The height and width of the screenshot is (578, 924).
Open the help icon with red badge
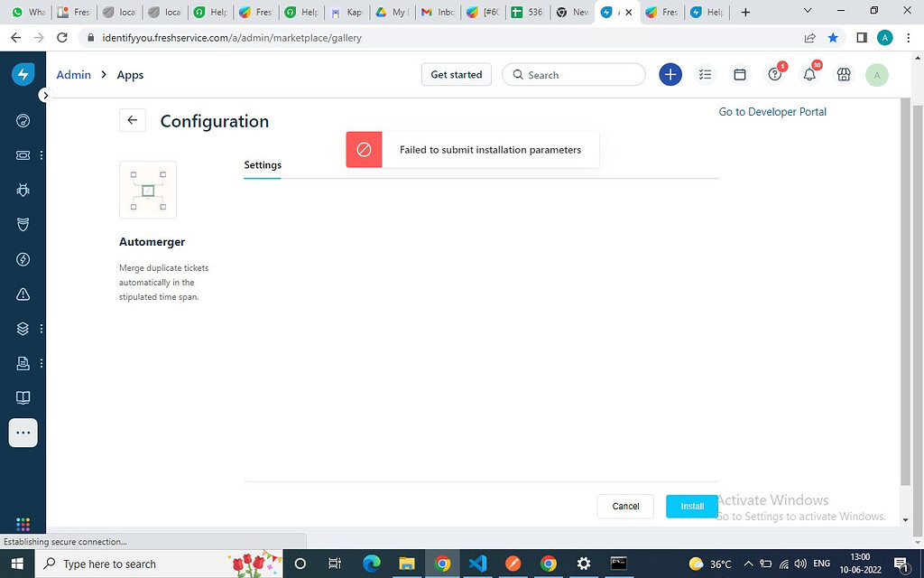tap(774, 74)
